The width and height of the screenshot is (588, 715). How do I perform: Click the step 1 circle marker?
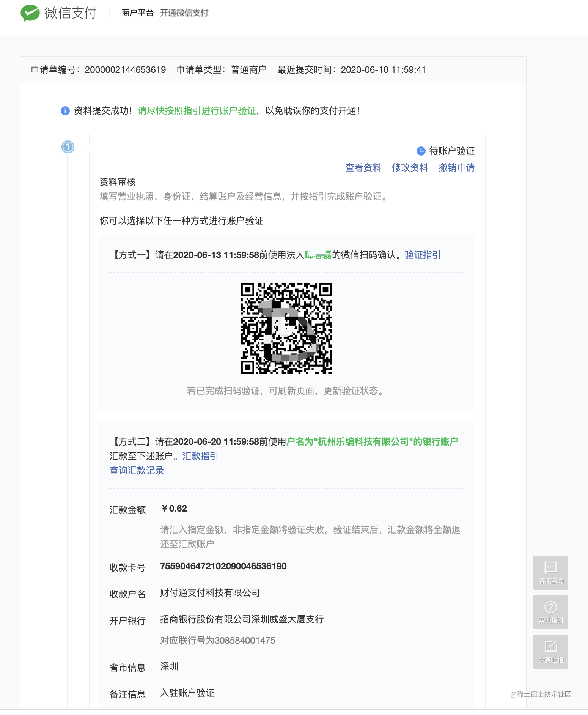coord(68,147)
